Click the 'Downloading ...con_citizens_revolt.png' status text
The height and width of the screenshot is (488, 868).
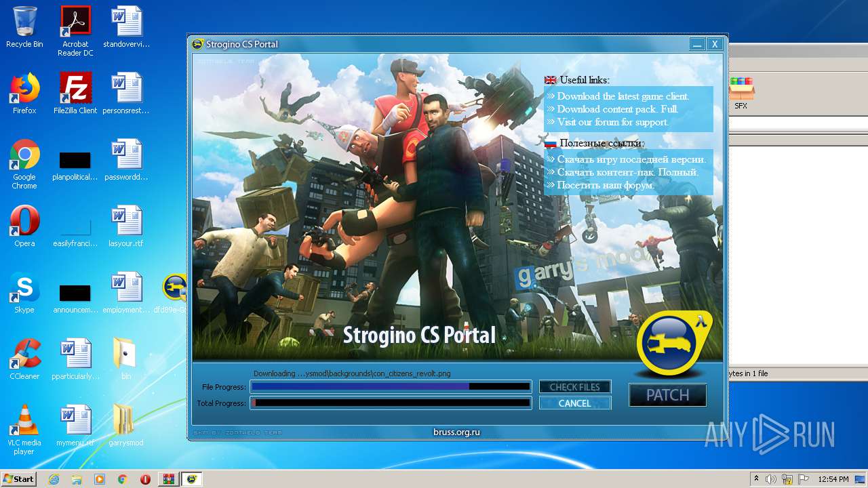[352, 373]
